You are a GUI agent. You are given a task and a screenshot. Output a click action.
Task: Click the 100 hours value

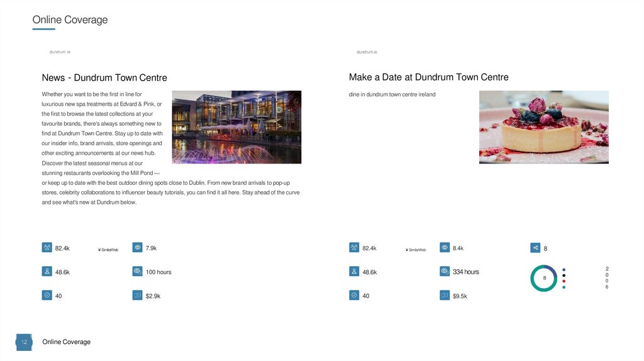(x=158, y=272)
